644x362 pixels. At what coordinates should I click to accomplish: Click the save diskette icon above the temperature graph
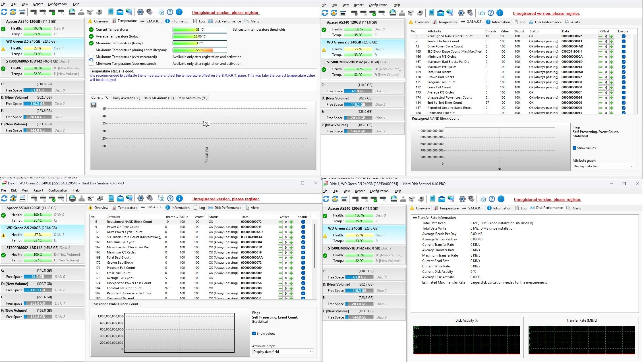click(x=94, y=105)
